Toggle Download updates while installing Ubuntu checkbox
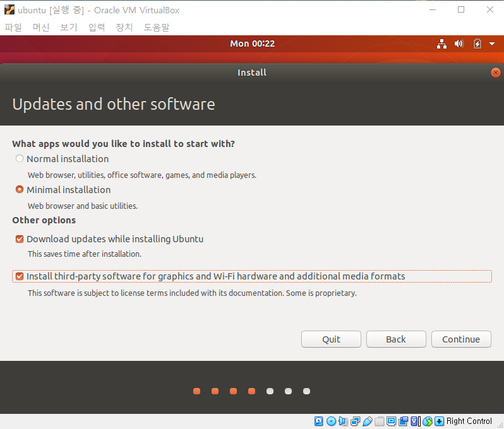 pyautogui.click(x=20, y=239)
